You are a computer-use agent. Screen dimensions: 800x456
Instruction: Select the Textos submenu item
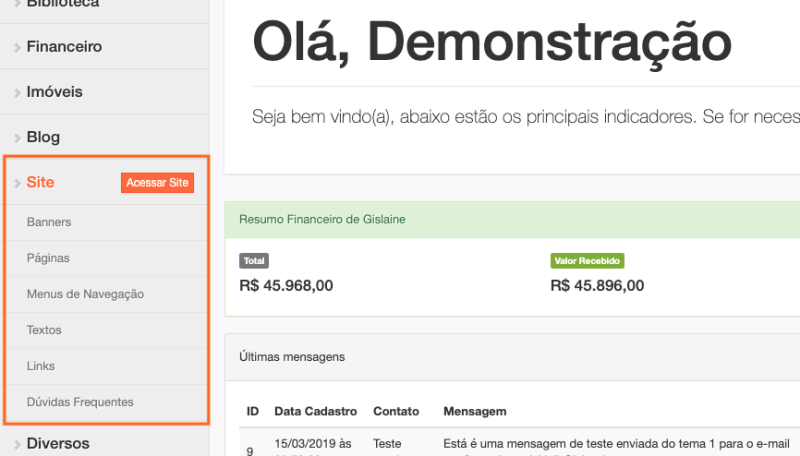pos(44,330)
